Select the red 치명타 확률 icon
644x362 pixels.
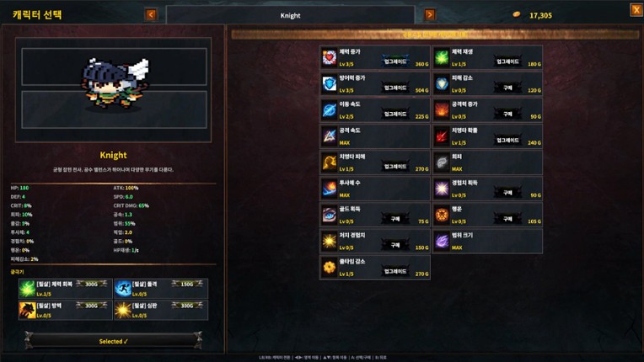coord(442,136)
